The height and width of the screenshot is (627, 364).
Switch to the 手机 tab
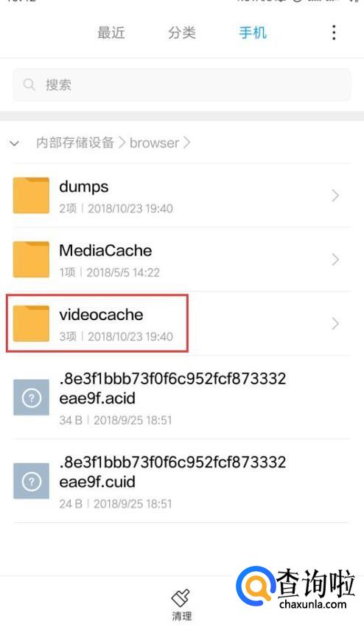coord(253,32)
